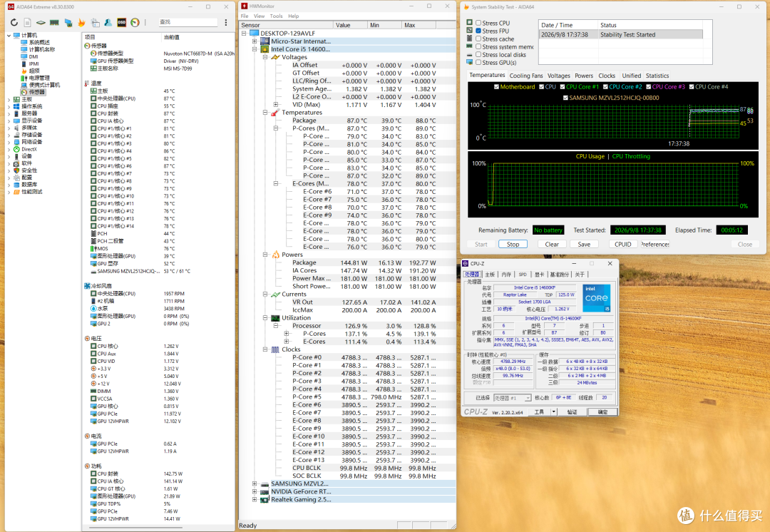Toggle the CPU Core #1 graph checkbox
770x532 pixels.
pos(563,87)
